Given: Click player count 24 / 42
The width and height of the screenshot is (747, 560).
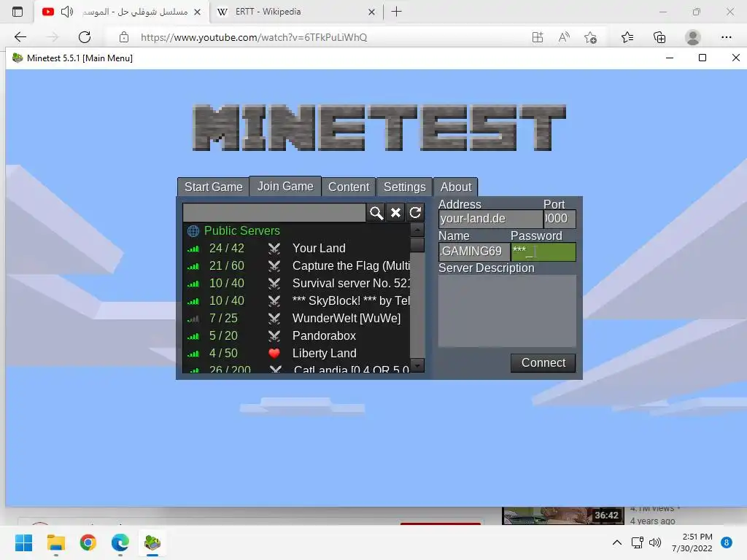Looking at the screenshot, I should (227, 248).
